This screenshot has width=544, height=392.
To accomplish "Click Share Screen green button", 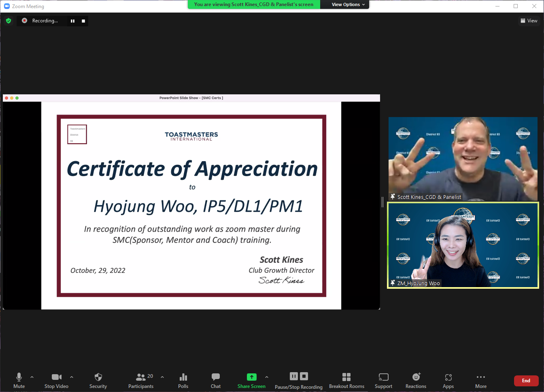I will (x=251, y=380).
